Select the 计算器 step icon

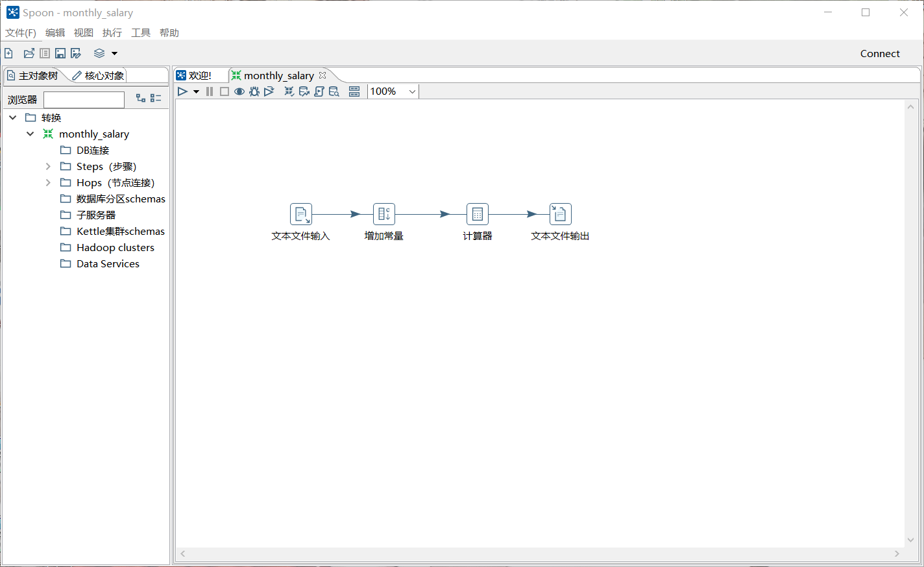click(478, 214)
